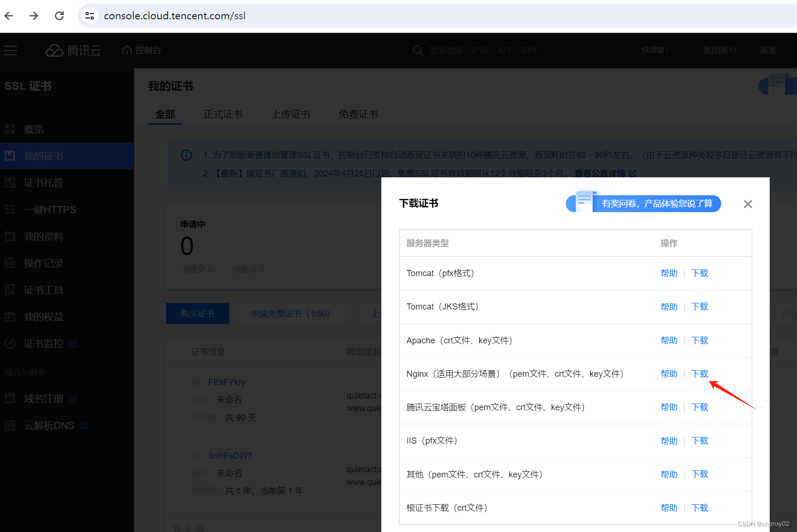Click the 操作记录 list icon
The width and height of the screenshot is (797, 532).
(x=10, y=263)
